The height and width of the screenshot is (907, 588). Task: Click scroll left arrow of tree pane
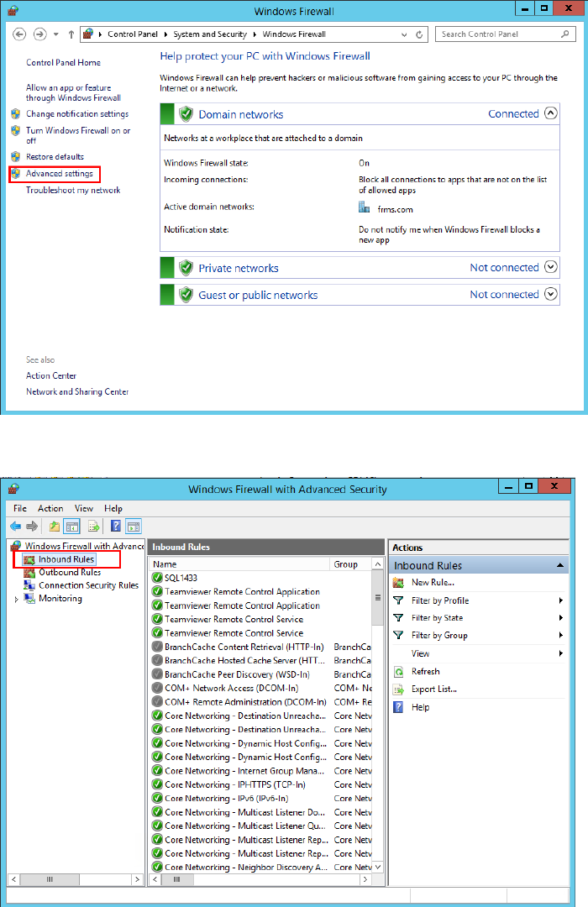[14, 879]
